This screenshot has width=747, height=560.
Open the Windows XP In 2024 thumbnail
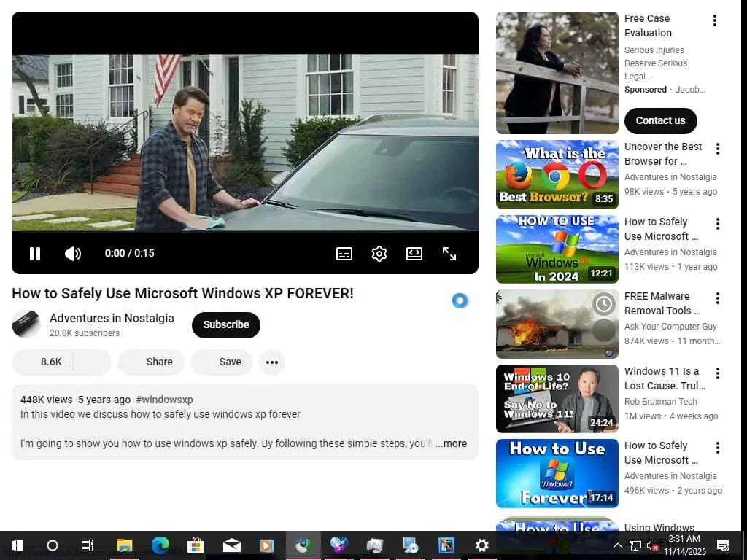click(x=557, y=249)
